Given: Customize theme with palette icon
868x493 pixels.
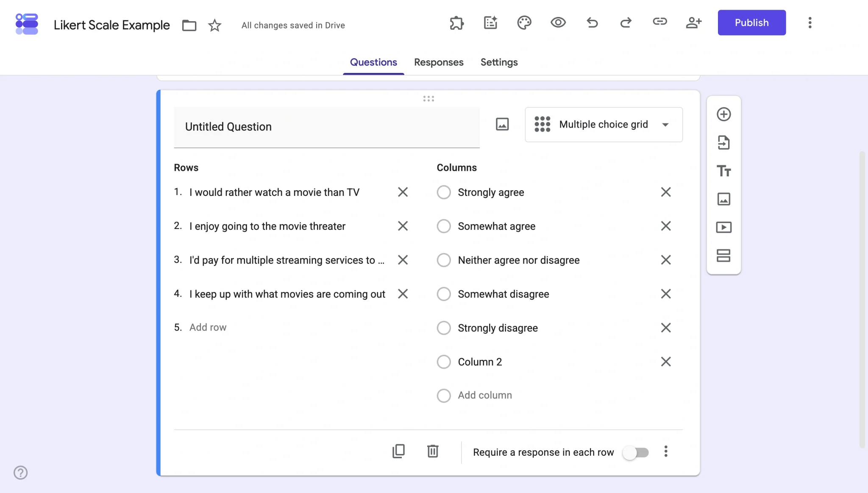Looking at the screenshot, I should coord(524,22).
